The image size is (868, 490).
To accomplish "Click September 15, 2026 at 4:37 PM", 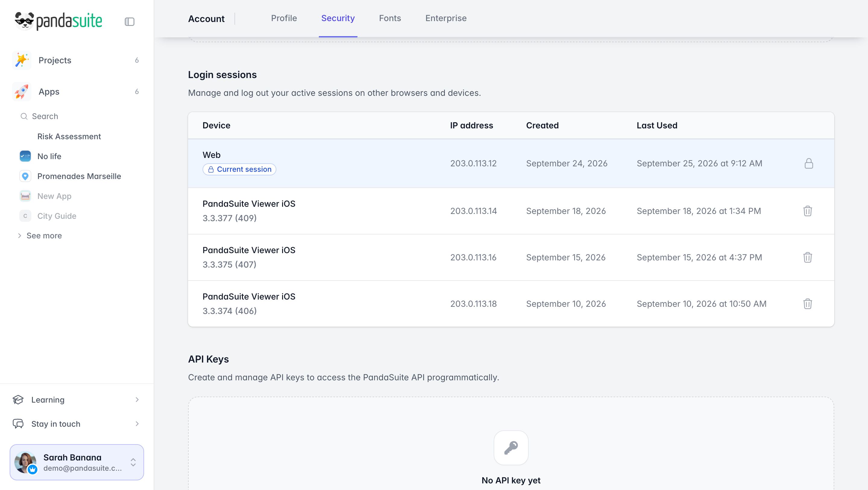I will coord(699,257).
